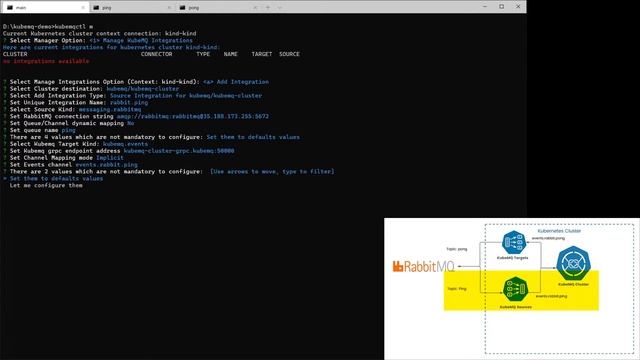This screenshot has height=360, width=640.
Task: Click the "KubeMQ Targets" caption
Action: click(x=513, y=258)
